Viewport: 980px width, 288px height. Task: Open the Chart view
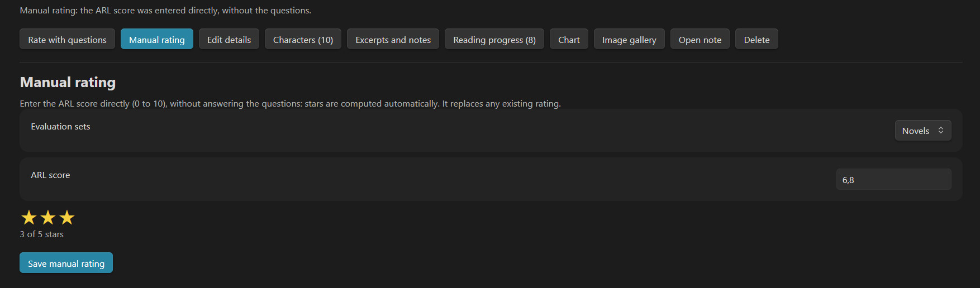[x=569, y=39]
